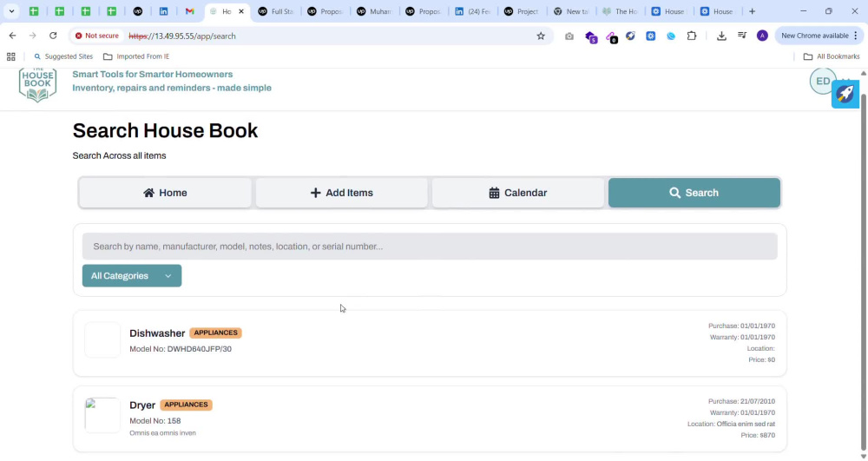Open the Dryer item title
Image resolution: width=868 pixels, height=461 pixels.
point(142,405)
